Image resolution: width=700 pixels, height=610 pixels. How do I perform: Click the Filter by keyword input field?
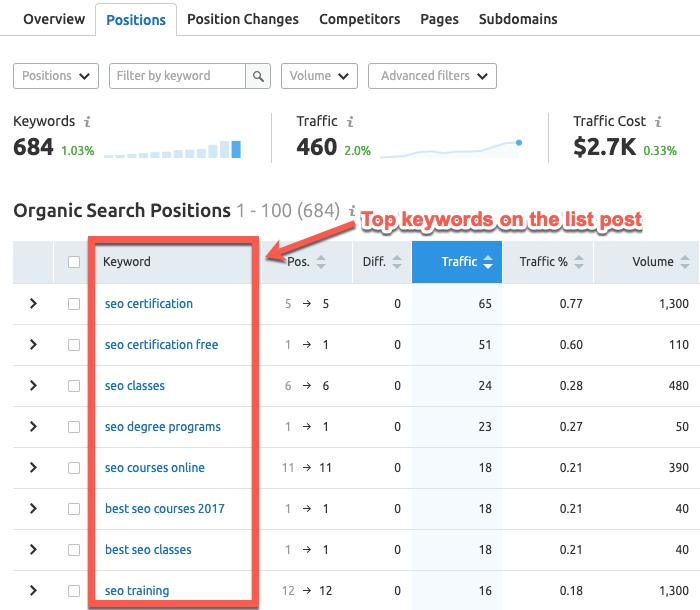[176, 76]
